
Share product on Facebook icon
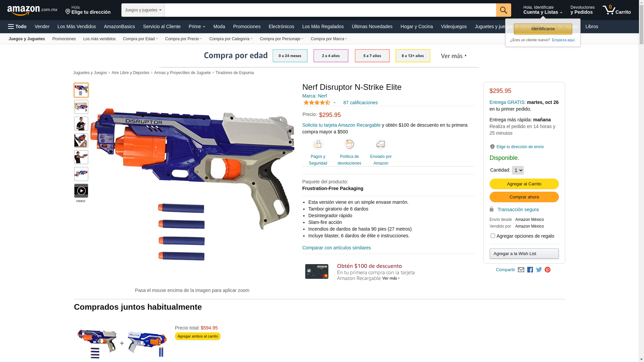coord(530,270)
